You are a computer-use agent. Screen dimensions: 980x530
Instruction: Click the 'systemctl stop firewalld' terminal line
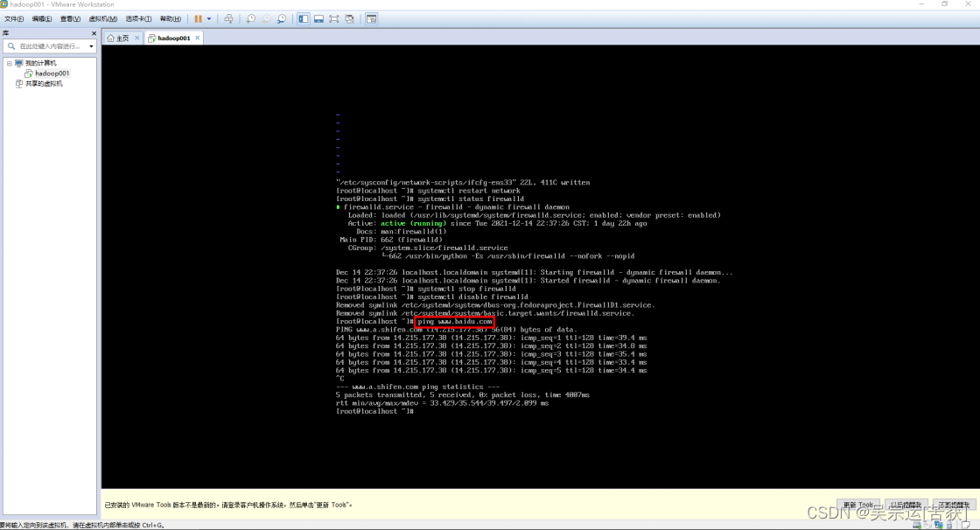coord(426,289)
